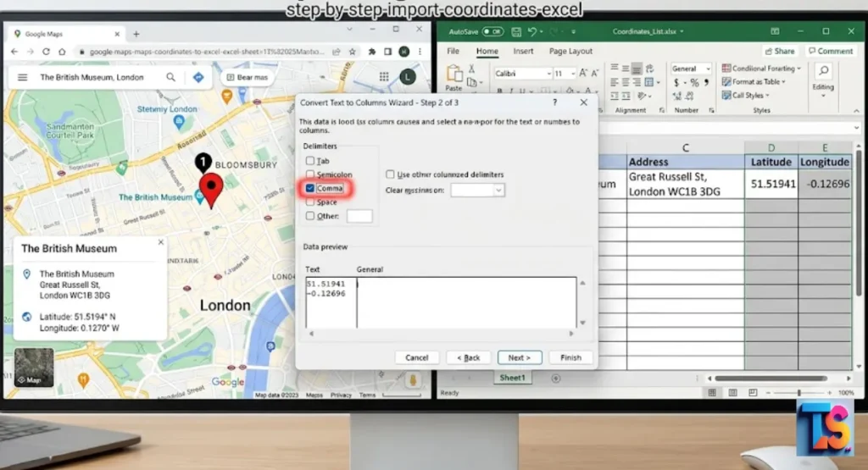
Task: Bookmark page with star icon
Action: (352, 52)
